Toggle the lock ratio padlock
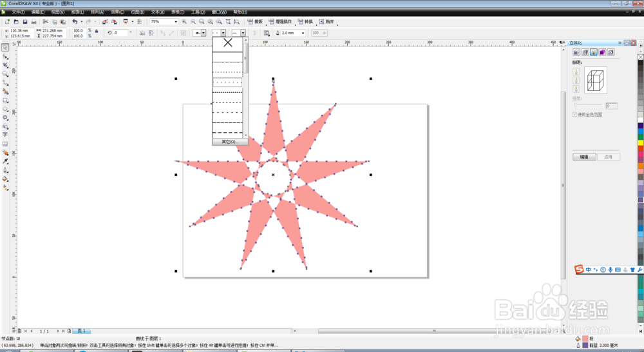 coord(97,31)
